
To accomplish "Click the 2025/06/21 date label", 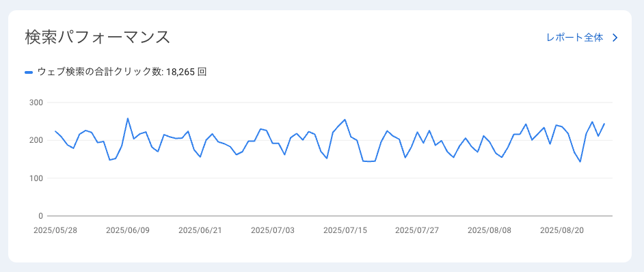I will (x=200, y=230).
